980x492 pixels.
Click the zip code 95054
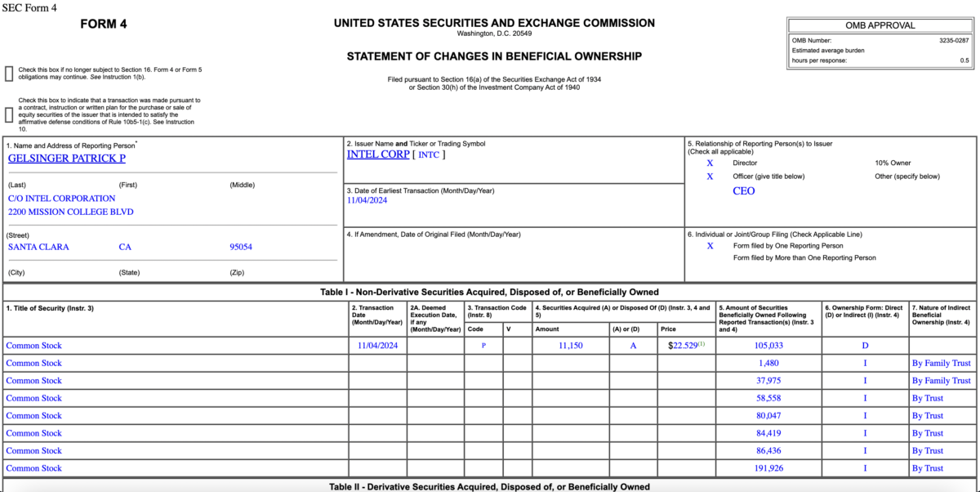241,247
